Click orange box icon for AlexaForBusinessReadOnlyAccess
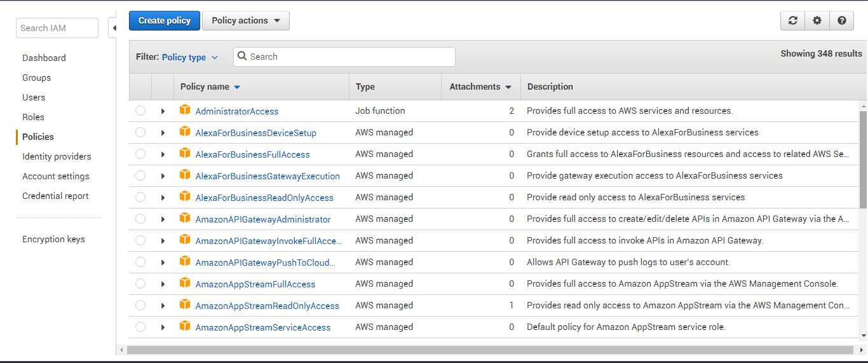Image resolution: width=868 pixels, height=363 pixels. point(185,196)
